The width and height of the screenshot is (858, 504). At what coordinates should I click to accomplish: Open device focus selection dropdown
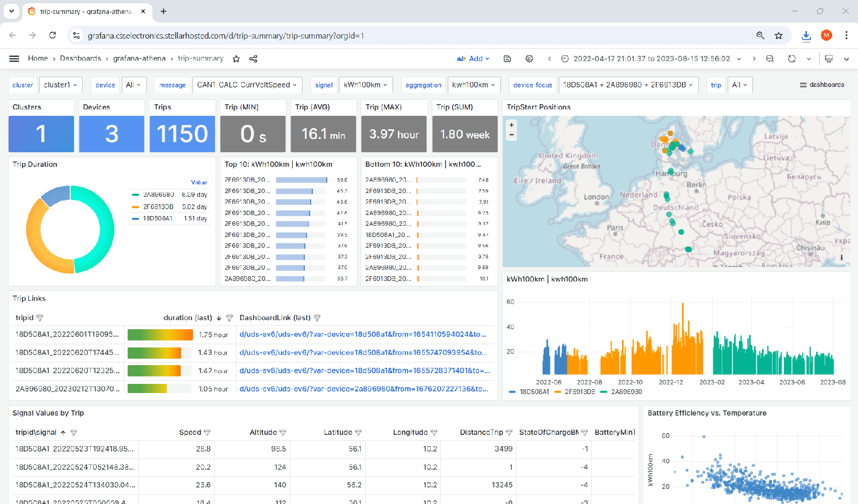[x=628, y=85]
